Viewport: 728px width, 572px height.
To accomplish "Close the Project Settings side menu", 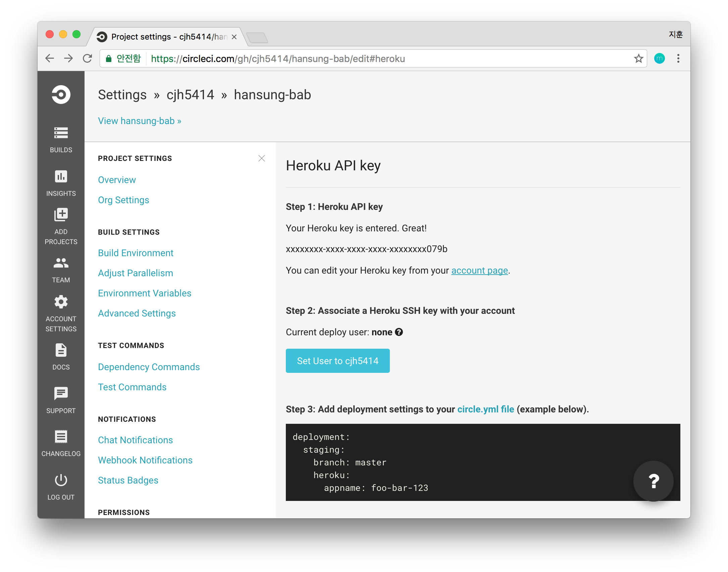I will (262, 158).
